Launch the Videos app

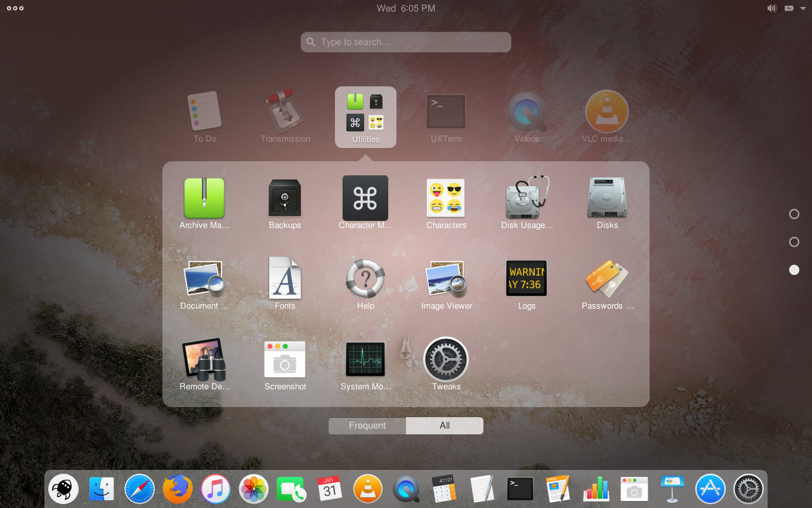pyautogui.click(x=527, y=117)
